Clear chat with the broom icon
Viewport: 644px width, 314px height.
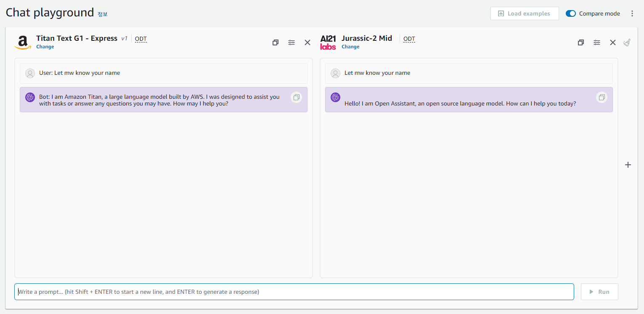click(x=627, y=42)
